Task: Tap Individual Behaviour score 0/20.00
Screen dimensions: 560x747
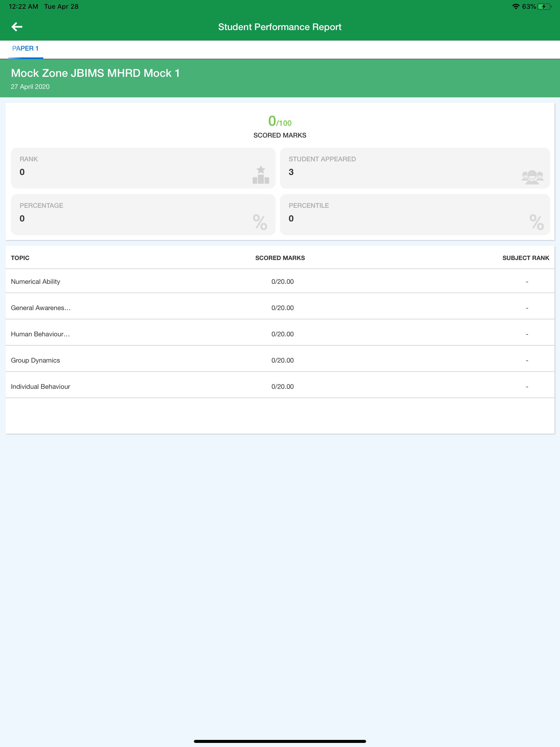Action: click(x=282, y=387)
